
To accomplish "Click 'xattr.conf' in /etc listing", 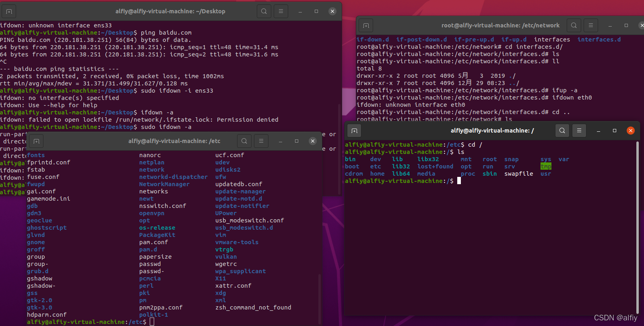I will click(233, 286).
